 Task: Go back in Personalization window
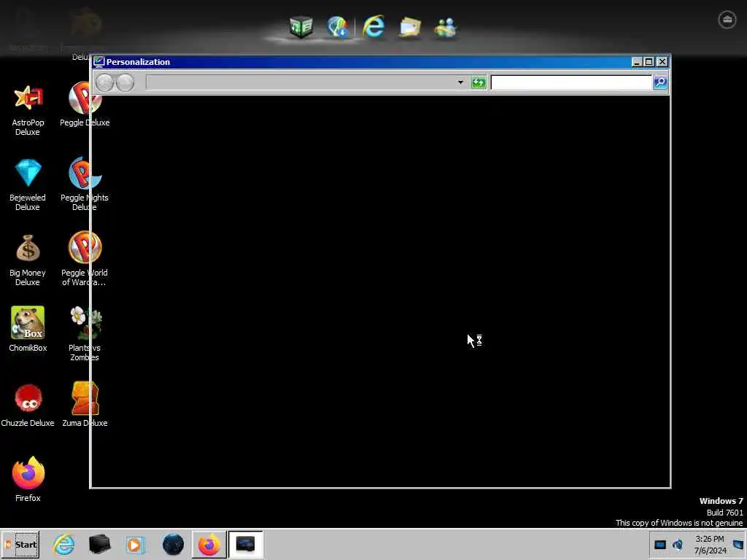tap(104, 83)
